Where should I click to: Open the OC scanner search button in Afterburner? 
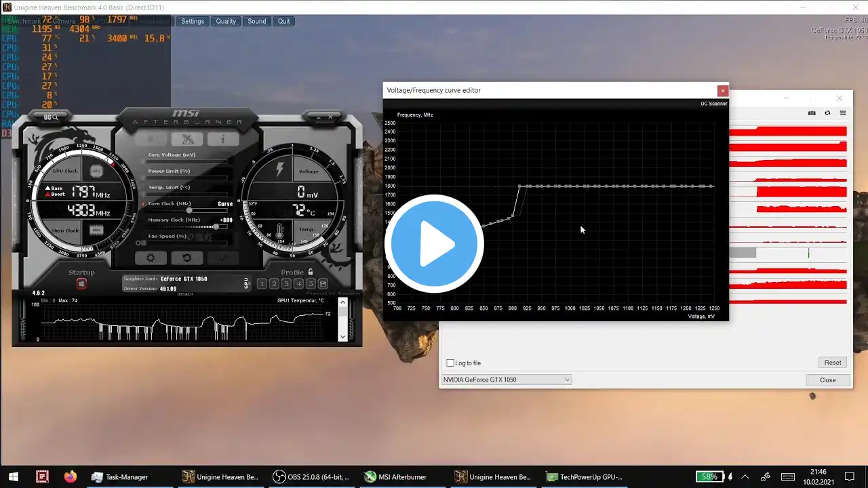pyautogui.click(x=51, y=117)
